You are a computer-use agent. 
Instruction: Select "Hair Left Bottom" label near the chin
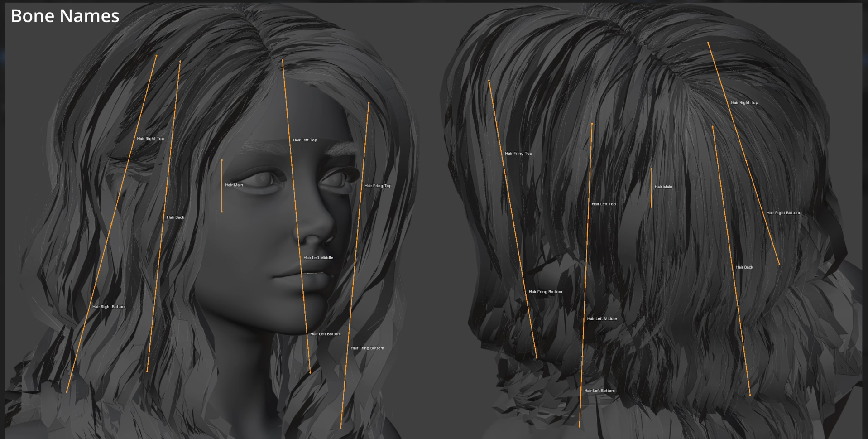tap(325, 334)
